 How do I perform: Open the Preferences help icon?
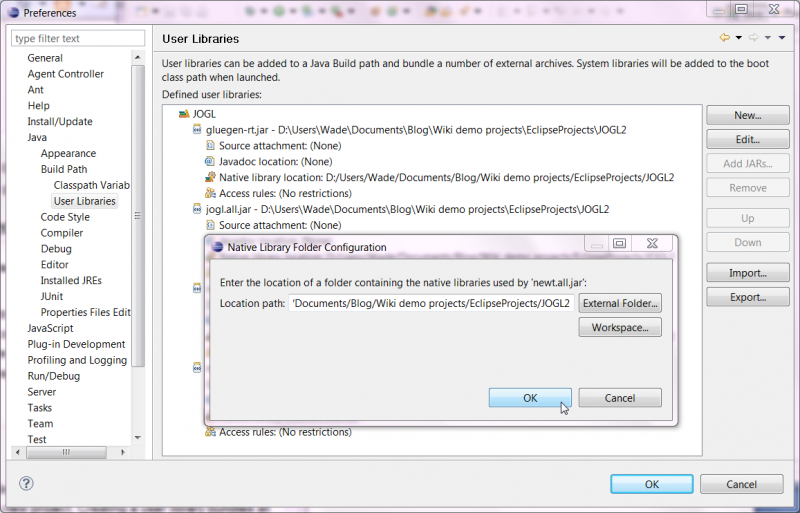pyautogui.click(x=26, y=483)
